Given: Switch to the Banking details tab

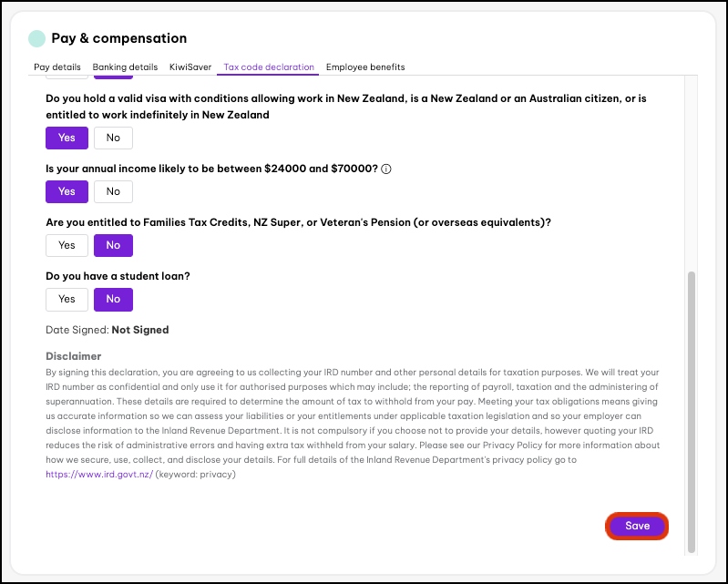Looking at the screenshot, I should (x=125, y=67).
